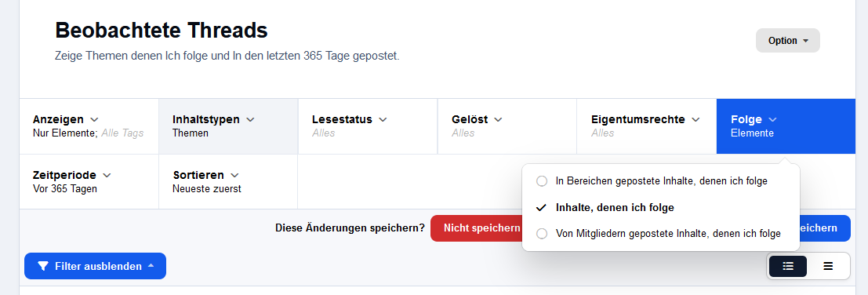Collapse the Folge filter menu
The height and width of the screenshot is (295, 868).
[x=786, y=126]
